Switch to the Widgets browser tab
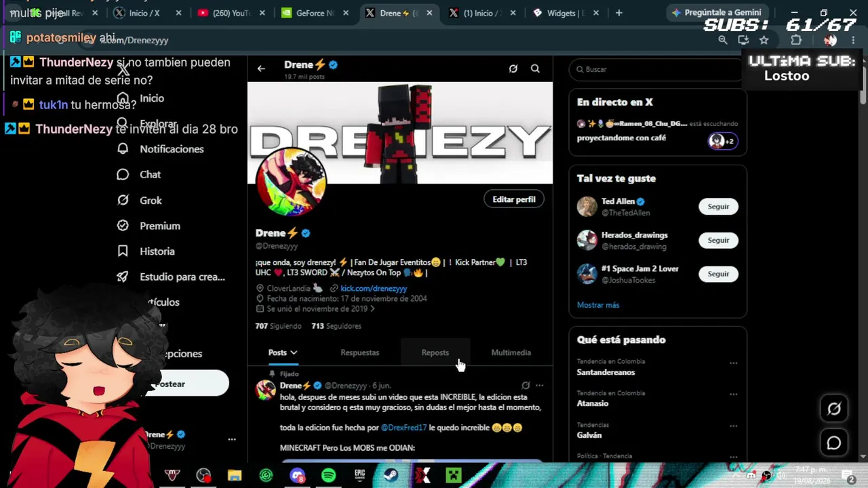This screenshot has height=488, width=868. (566, 13)
